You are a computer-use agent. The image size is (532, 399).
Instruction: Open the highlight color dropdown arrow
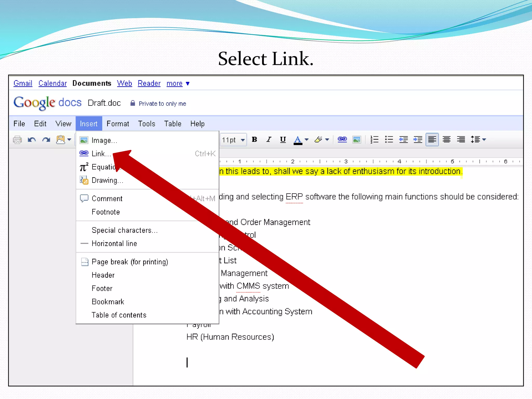pyautogui.click(x=327, y=140)
